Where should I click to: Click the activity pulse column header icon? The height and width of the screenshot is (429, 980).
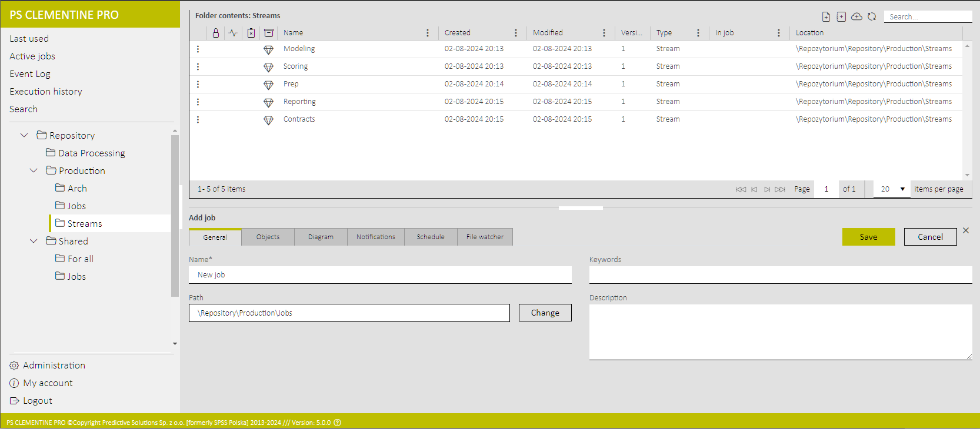233,33
